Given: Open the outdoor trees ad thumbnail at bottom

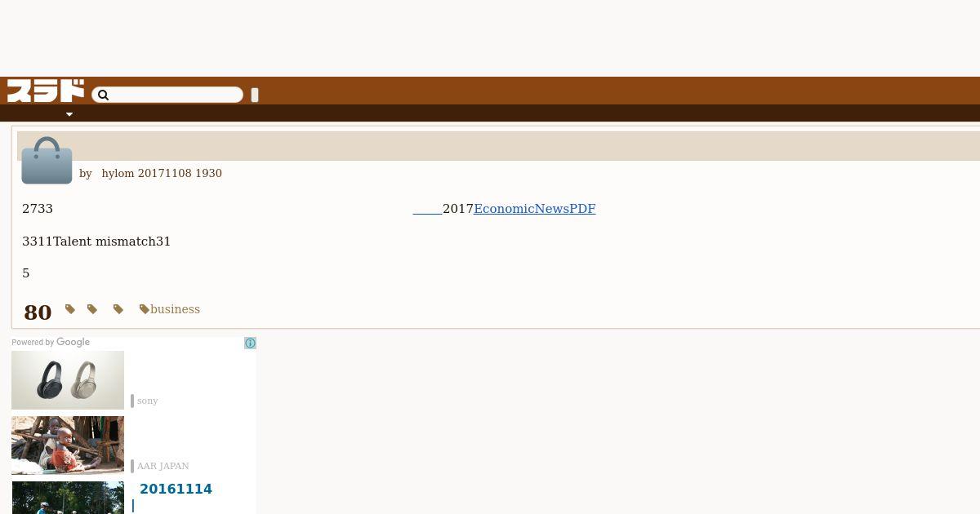Looking at the screenshot, I should tap(68, 498).
